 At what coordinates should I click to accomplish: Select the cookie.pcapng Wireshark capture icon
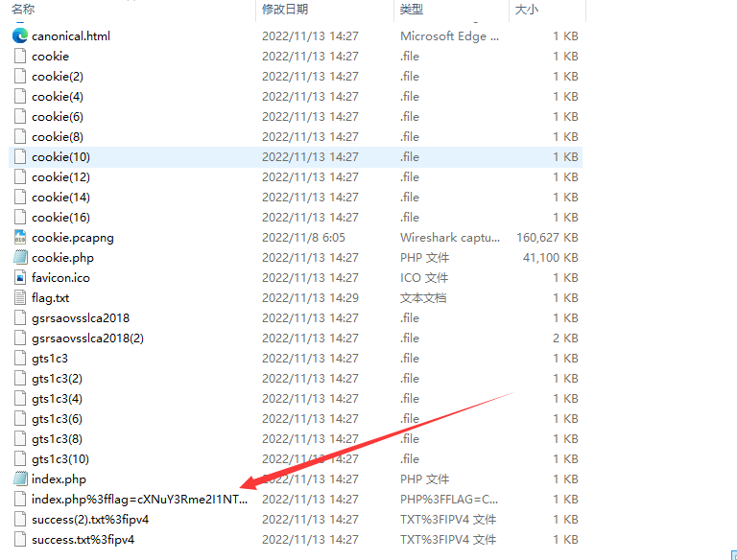click(x=20, y=237)
